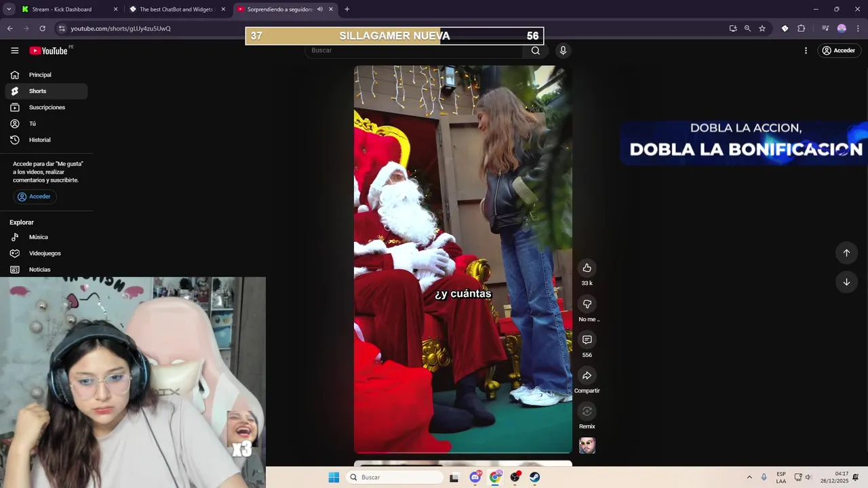Open the media controls icon
This screenshot has width=868, height=488.
(825, 28)
